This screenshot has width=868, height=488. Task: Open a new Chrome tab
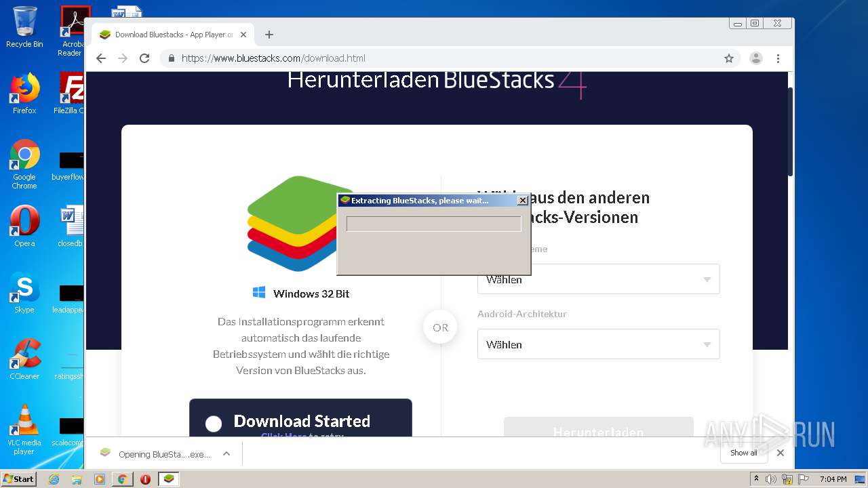coord(269,35)
